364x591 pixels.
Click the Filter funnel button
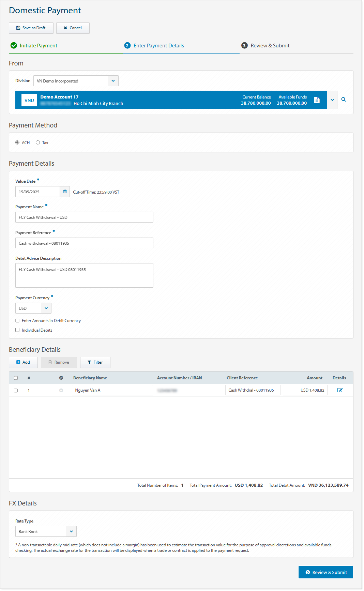pos(95,362)
